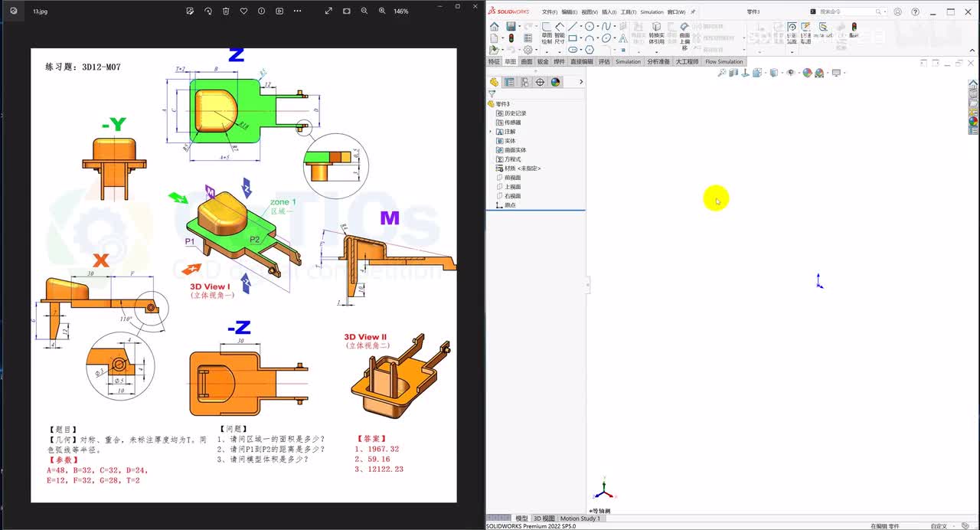Click Offset on Surface (曲面上偏移)

point(684,38)
